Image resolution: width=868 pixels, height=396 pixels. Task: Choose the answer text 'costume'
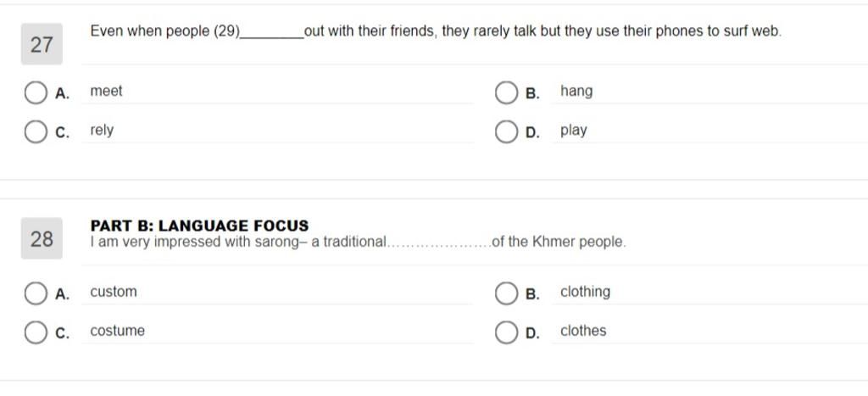pyautogui.click(x=117, y=332)
